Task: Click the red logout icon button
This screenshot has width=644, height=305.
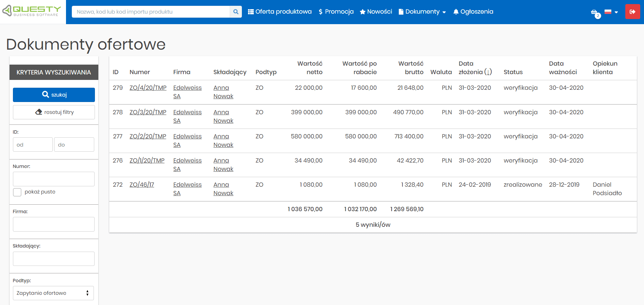Action: click(x=632, y=12)
